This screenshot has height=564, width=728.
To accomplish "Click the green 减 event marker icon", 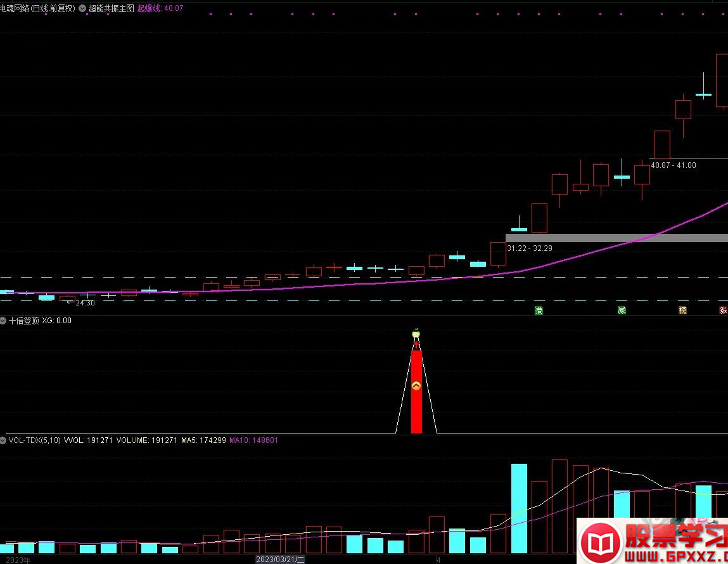I will [x=622, y=311].
